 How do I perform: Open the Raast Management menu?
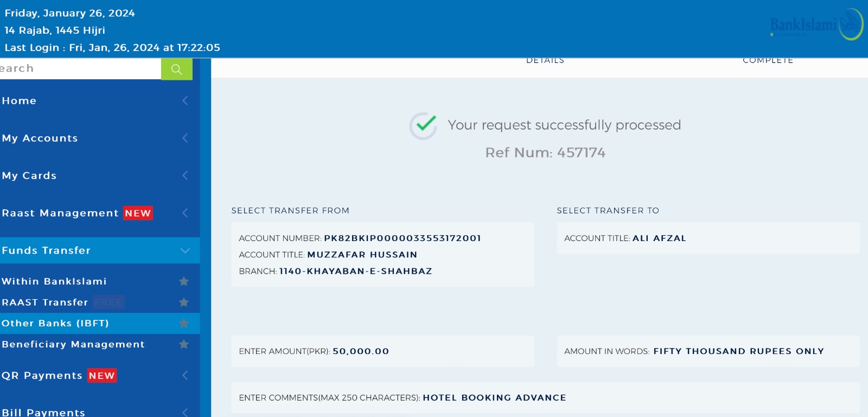coord(60,213)
